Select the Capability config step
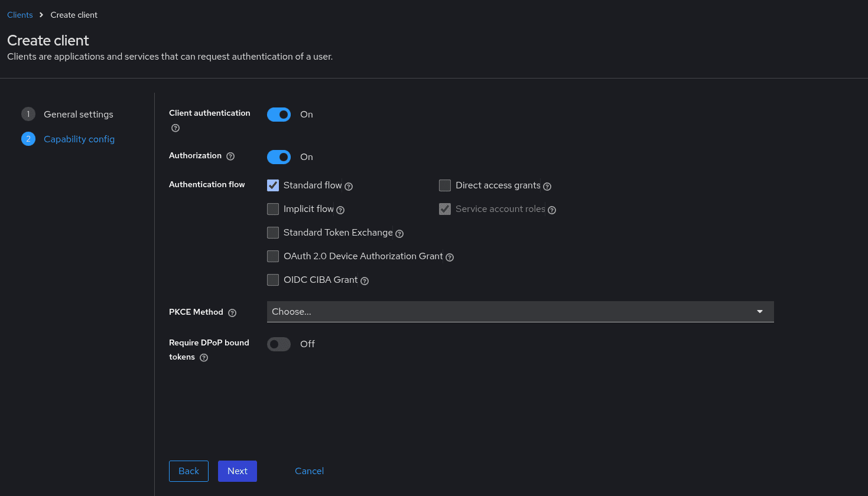 pos(79,139)
